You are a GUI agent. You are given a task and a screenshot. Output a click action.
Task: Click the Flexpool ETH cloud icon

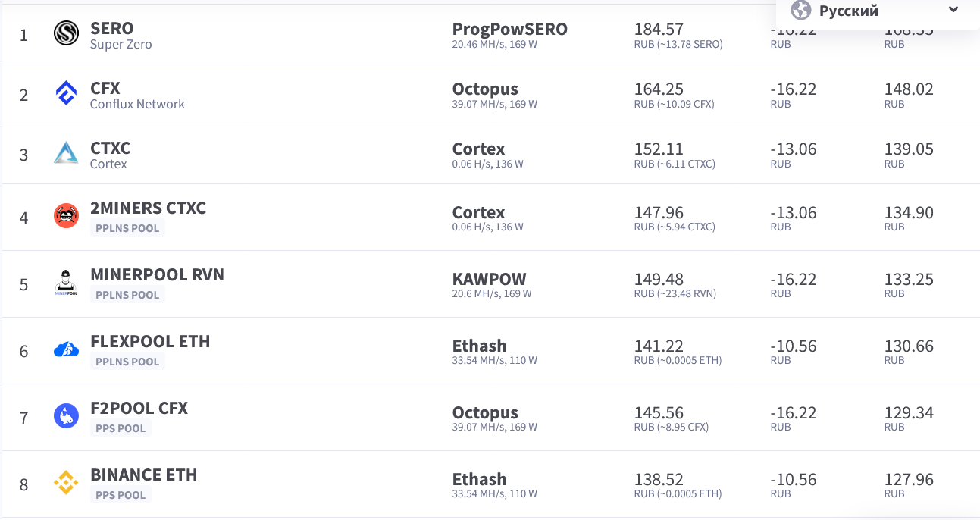coord(67,349)
